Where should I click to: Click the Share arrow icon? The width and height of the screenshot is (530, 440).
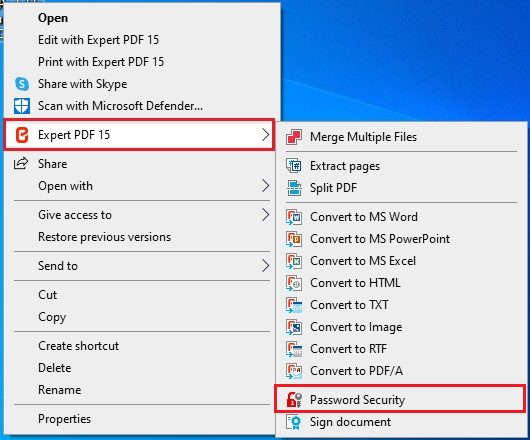[x=21, y=164]
